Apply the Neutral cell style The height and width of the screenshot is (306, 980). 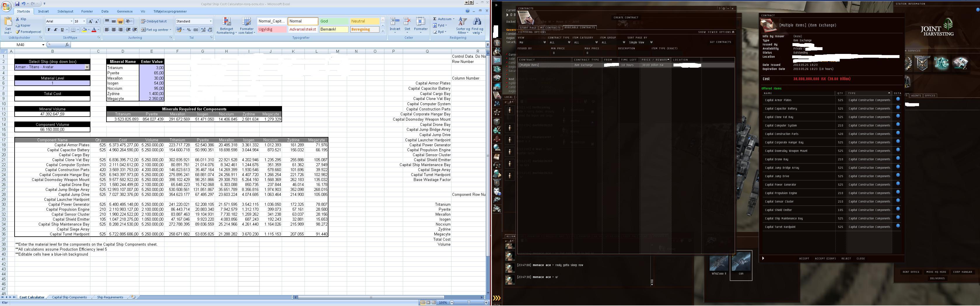(x=365, y=21)
